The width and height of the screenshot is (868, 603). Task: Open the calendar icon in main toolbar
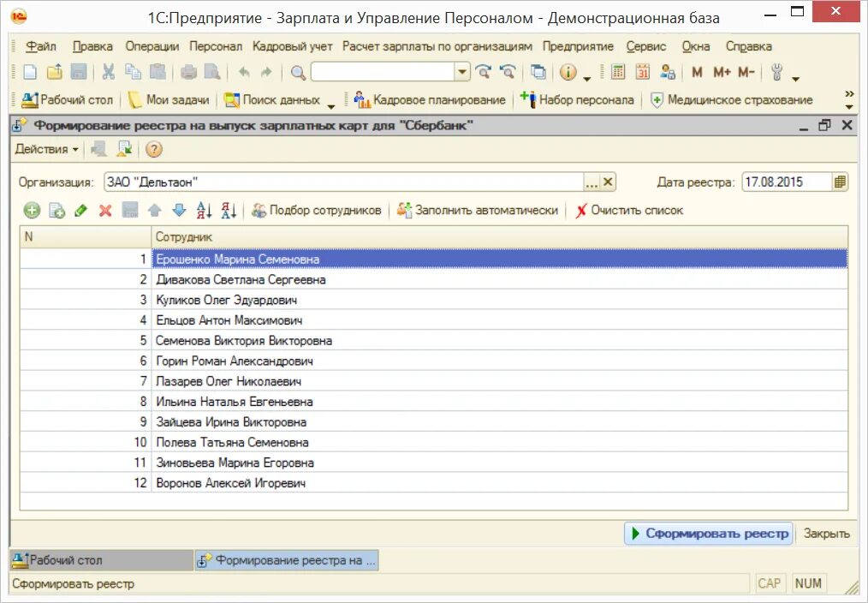[x=642, y=72]
